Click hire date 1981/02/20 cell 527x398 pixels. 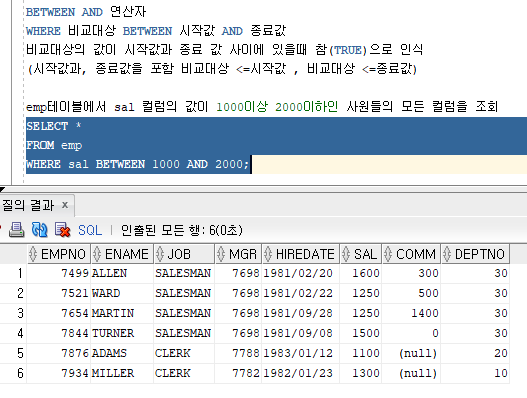301,273
